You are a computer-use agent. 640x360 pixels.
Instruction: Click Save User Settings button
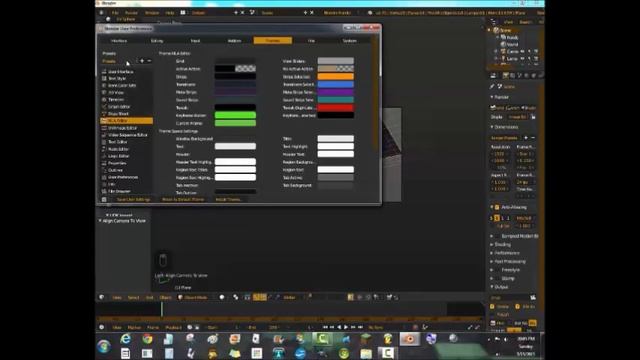(x=133, y=200)
